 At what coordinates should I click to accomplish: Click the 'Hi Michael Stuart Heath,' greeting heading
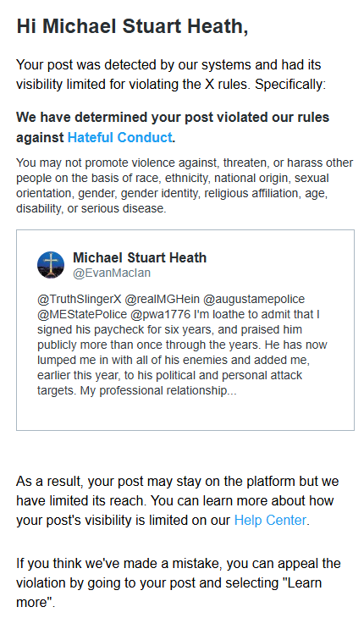tap(132, 26)
